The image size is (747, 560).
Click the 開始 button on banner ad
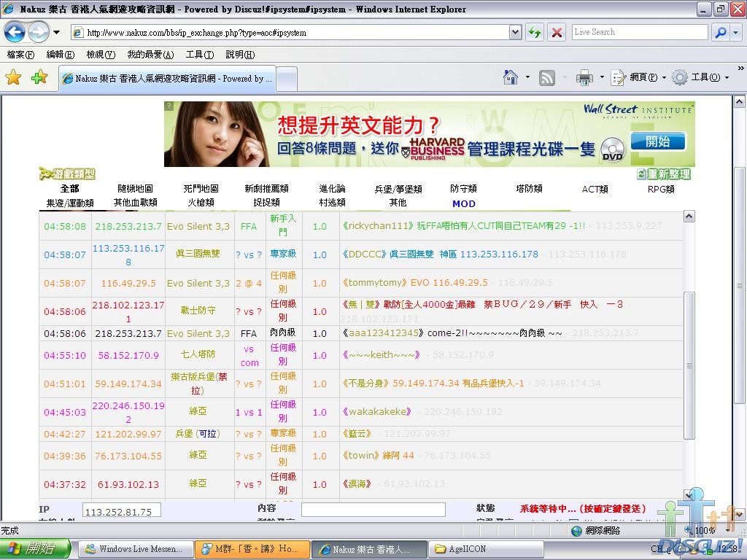(657, 141)
